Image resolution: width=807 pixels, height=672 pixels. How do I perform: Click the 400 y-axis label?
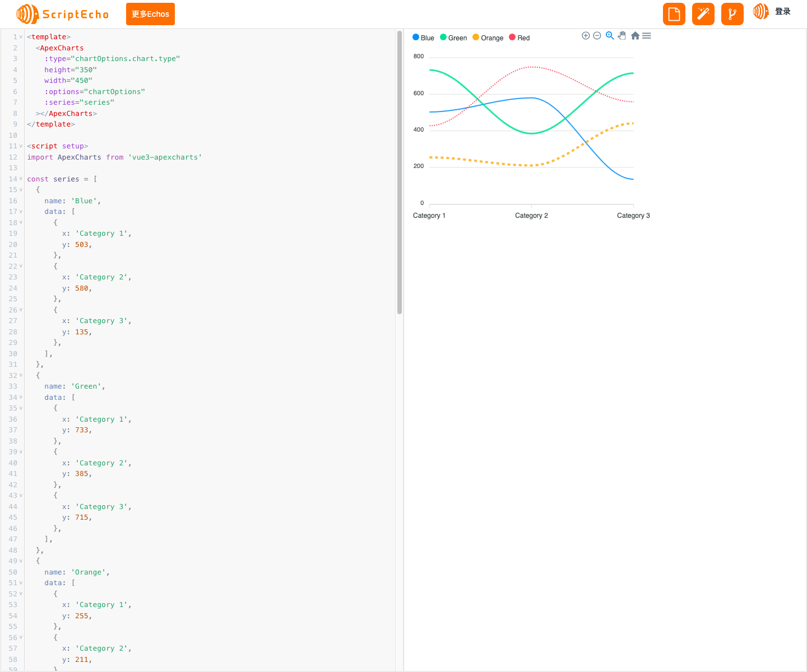tap(419, 130)
